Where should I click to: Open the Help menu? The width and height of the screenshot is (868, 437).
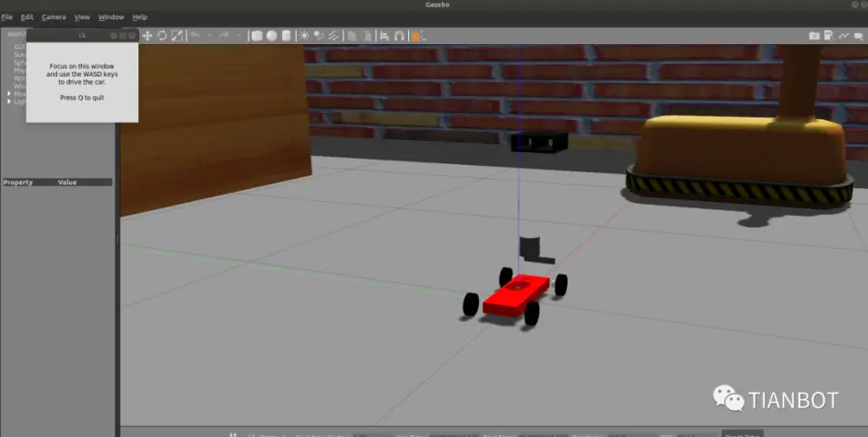pyautogui.click(x=139, y=18)
